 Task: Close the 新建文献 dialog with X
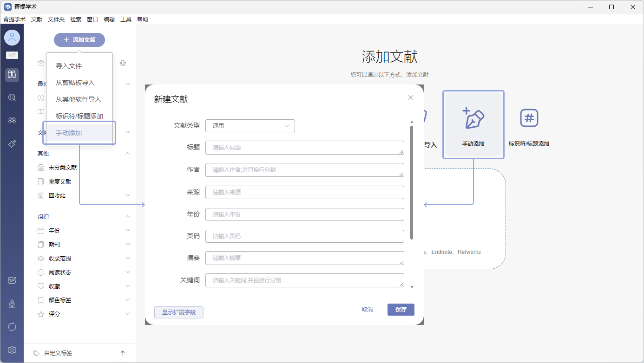411,97
